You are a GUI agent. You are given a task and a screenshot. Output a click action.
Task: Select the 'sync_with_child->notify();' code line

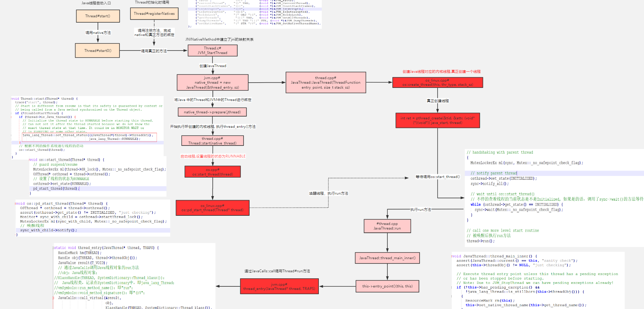(x=48, y=230)
